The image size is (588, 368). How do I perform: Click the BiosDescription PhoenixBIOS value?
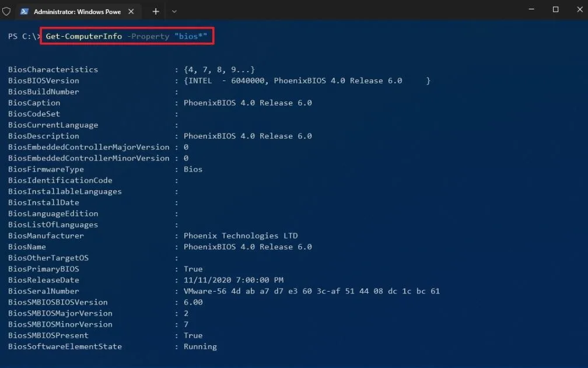[247, 136]
